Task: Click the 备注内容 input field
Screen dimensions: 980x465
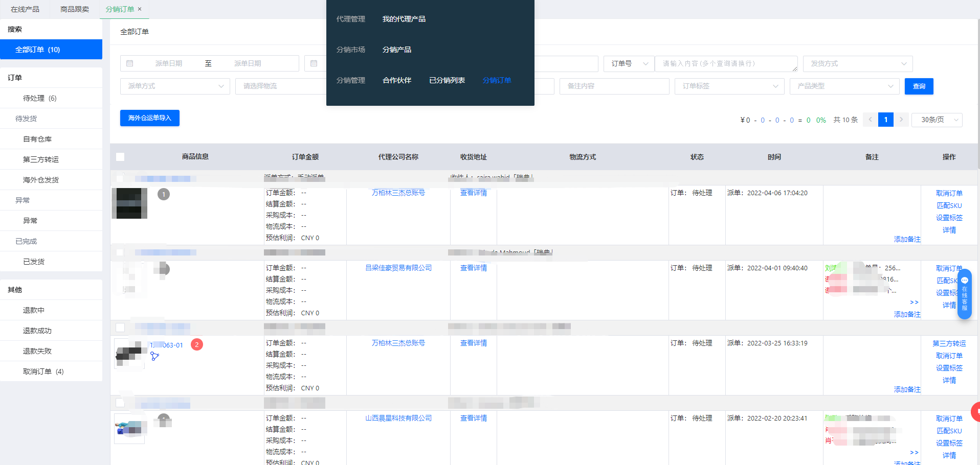Action: coord(614,86)
